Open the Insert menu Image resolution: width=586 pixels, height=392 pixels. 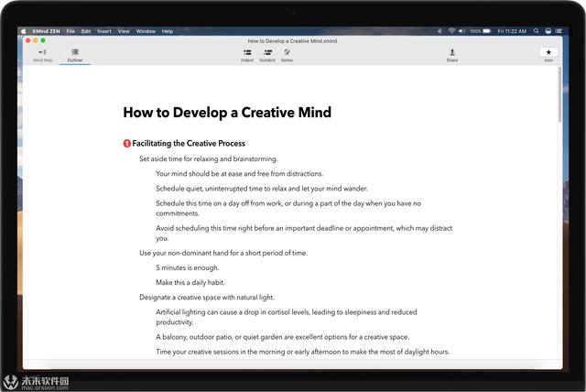pos(104,31)
